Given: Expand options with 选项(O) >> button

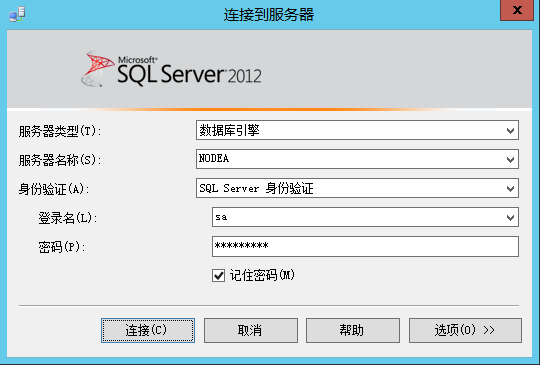Looking at the screenshot, I should pos(465,330).
